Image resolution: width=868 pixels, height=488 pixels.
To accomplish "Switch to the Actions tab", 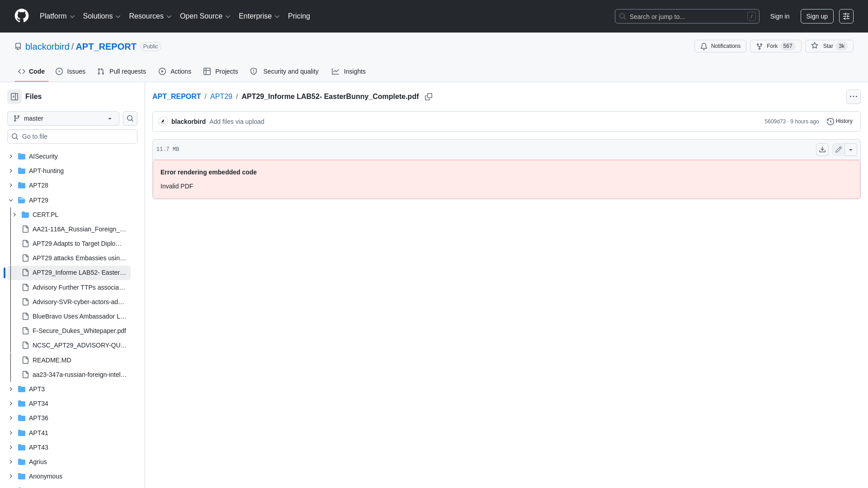I will (x=175, y=71).
